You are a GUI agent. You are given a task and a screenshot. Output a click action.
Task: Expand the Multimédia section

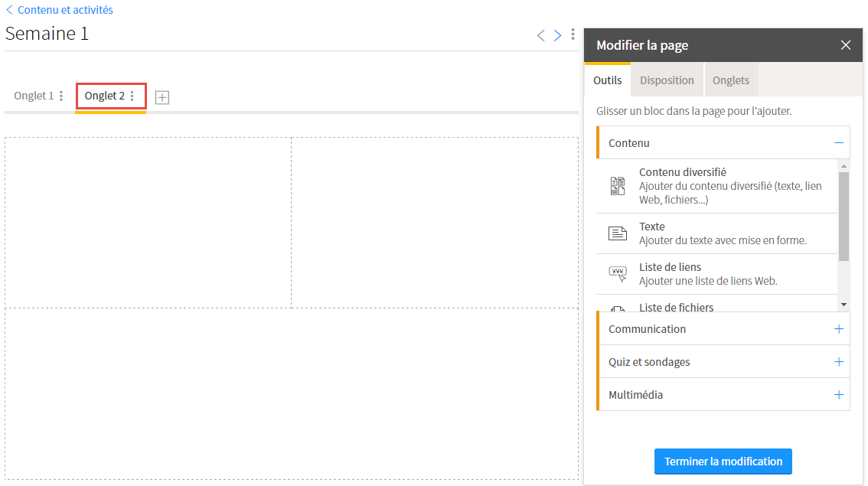839,395
